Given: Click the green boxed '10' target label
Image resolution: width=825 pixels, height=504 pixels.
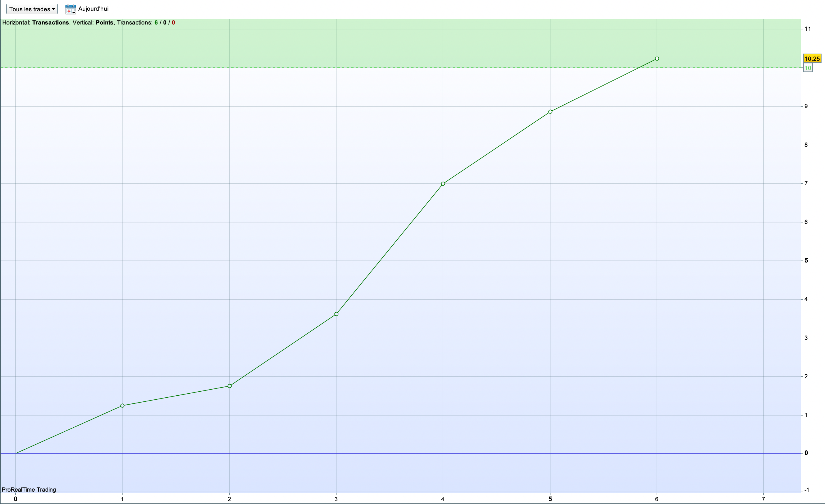Looking at the screenshot, I should tap(808, 68).
